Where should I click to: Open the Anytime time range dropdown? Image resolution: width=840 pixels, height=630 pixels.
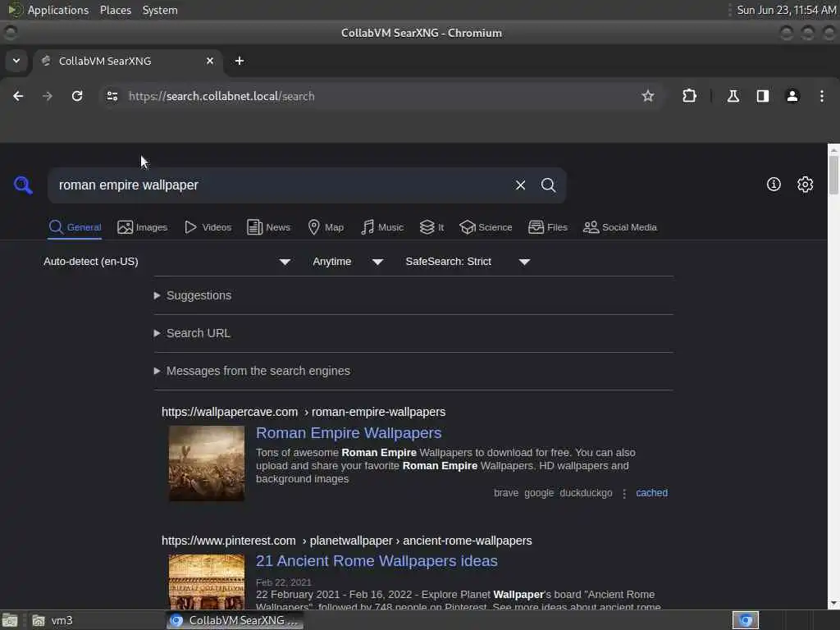point(348,262)
